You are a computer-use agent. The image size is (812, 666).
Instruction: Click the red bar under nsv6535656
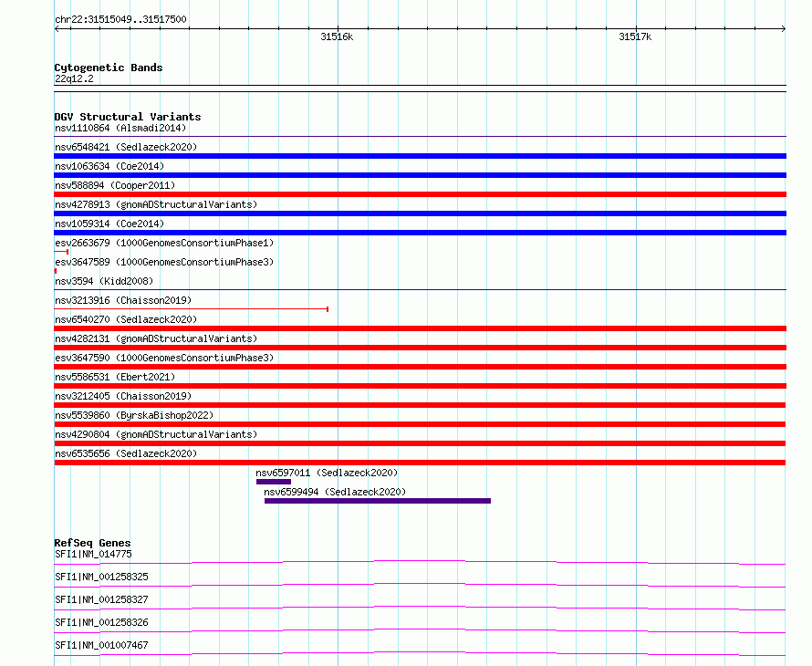coord(420,463)
